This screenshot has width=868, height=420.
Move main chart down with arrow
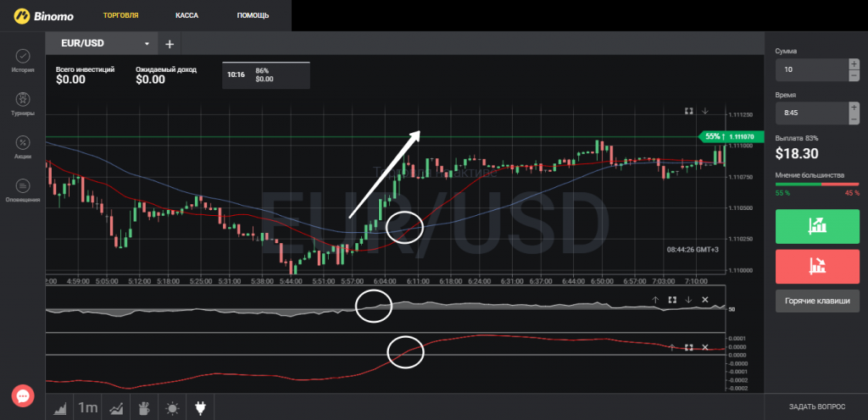(x=704, y=111)
